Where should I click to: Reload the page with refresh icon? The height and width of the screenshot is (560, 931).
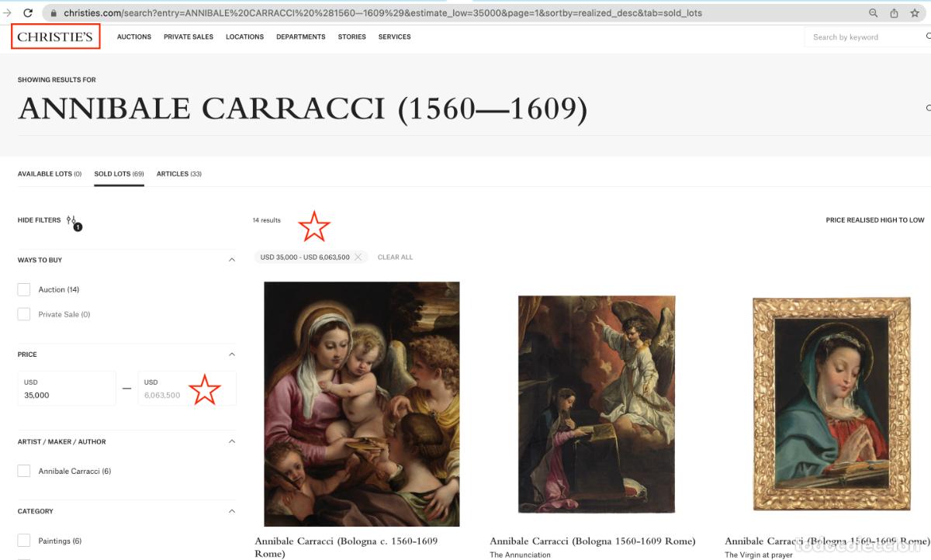click(28, 13)
